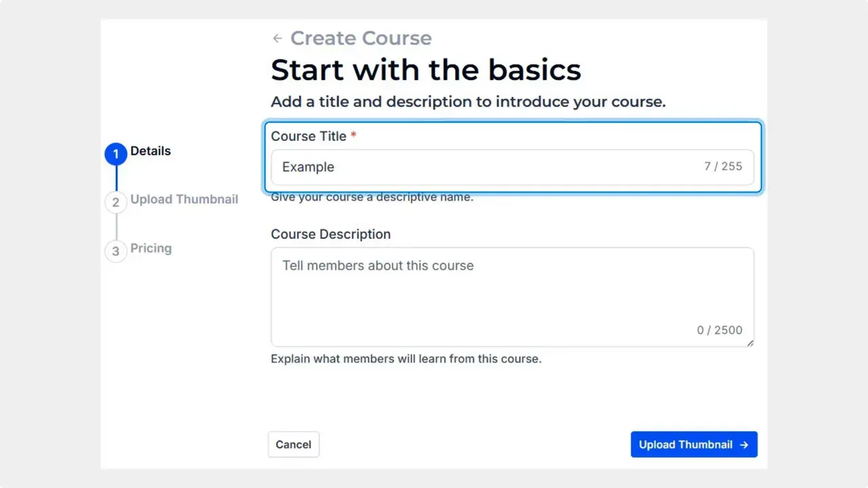Click the Create Course heading link
Viewport: 868px width, 488px height.
(x=361, y=38)
